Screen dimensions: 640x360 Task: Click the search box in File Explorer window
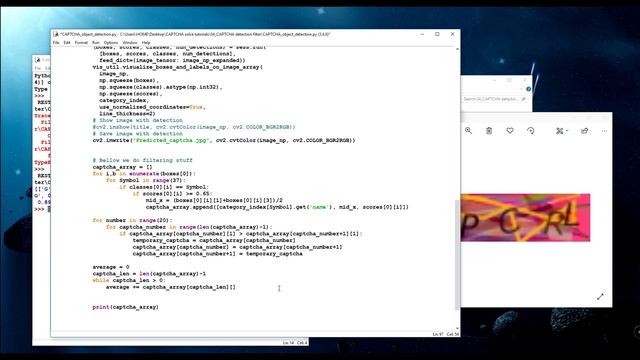494,99
